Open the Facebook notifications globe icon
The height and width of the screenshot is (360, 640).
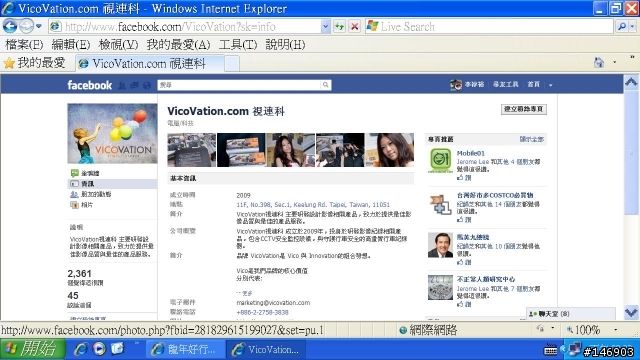pos(147,85)
